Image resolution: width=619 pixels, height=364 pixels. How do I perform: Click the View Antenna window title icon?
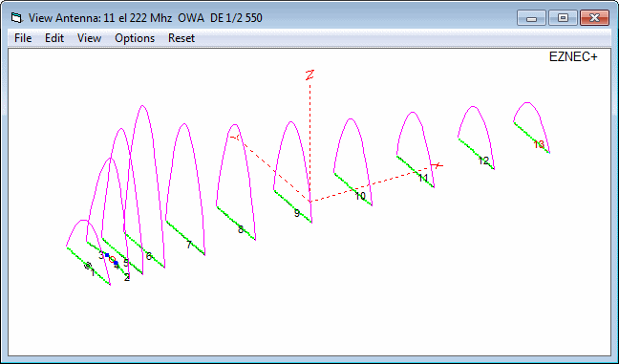(16, 18)
